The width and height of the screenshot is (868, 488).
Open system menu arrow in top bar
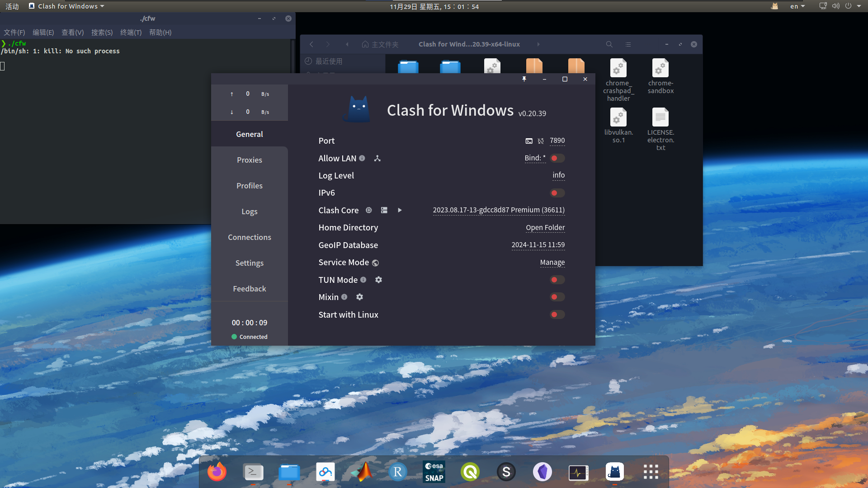[859, 6]
